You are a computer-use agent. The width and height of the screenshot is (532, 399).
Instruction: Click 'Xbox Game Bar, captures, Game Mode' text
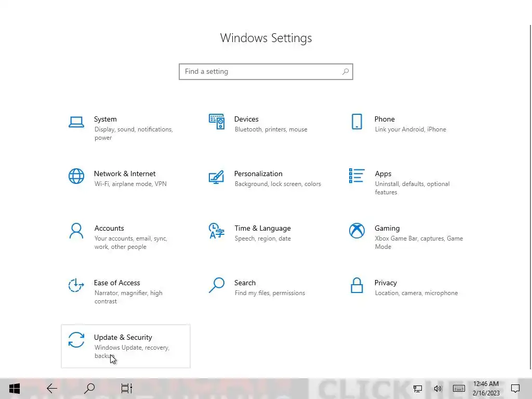[x=419, y=243]
